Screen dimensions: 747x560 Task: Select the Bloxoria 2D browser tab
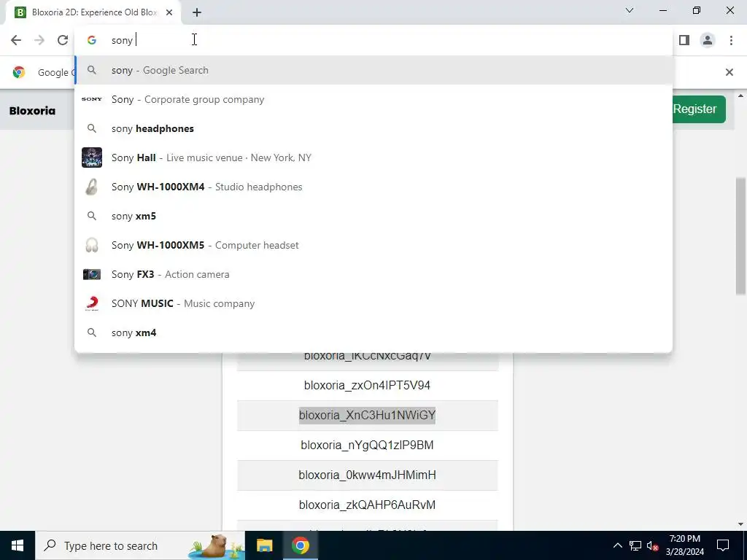coord(94,12)
